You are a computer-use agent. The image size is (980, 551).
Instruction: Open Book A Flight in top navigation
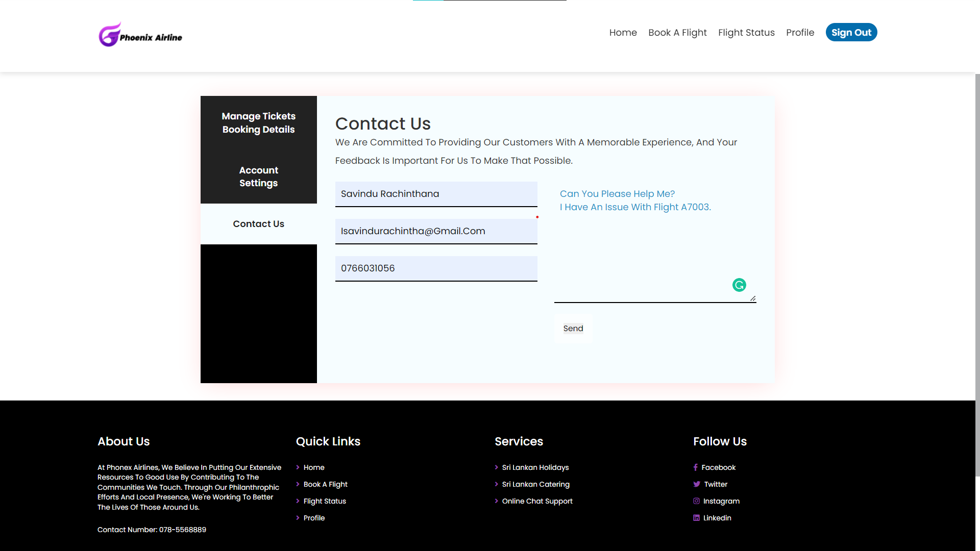coord(677,33)
